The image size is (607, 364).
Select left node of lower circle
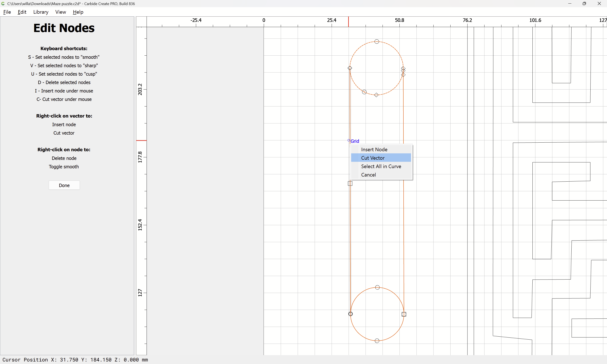(350, 314)
